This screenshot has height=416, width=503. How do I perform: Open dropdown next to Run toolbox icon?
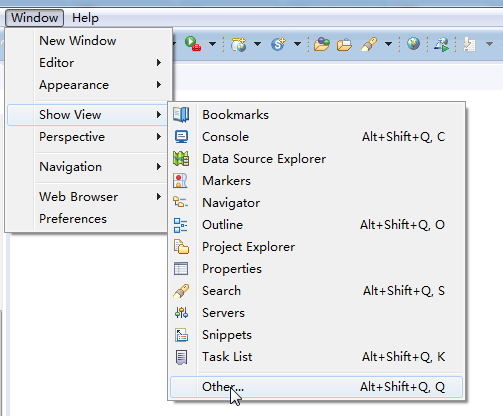pyautogui.click(x=212, y=44)
